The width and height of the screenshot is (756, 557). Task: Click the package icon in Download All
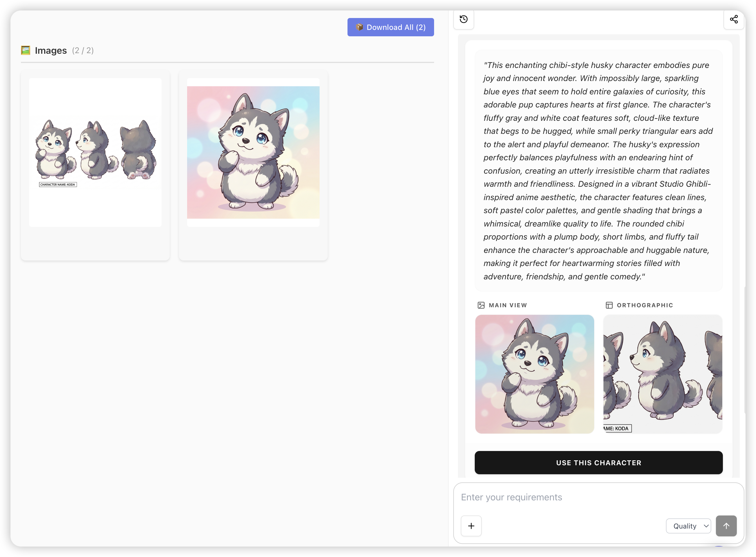(x=359, y=27)
